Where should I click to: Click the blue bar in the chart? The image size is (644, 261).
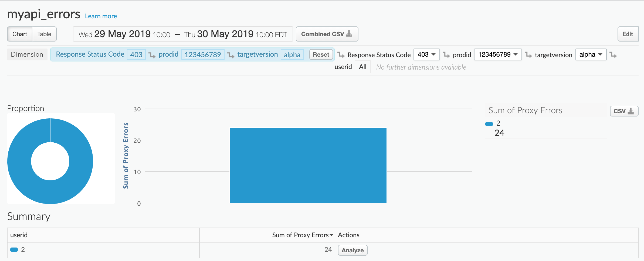coord(308,165)
